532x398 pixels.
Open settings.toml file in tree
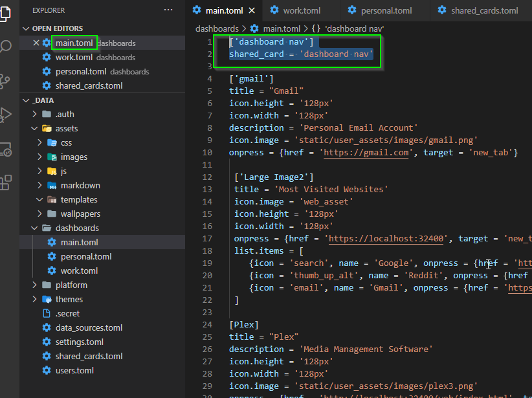click(102, 342)
